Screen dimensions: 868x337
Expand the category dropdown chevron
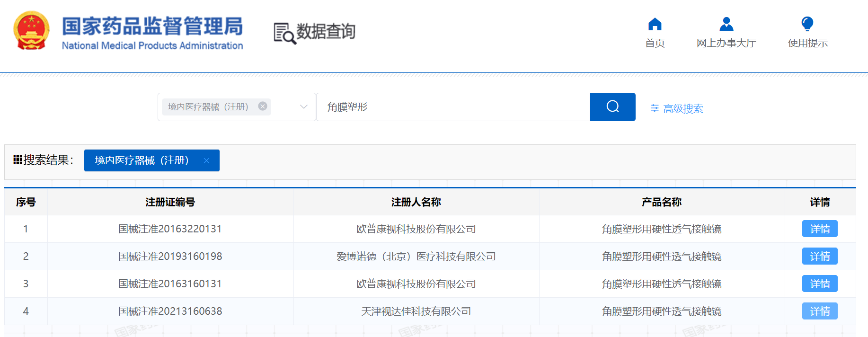coord(304,107)
